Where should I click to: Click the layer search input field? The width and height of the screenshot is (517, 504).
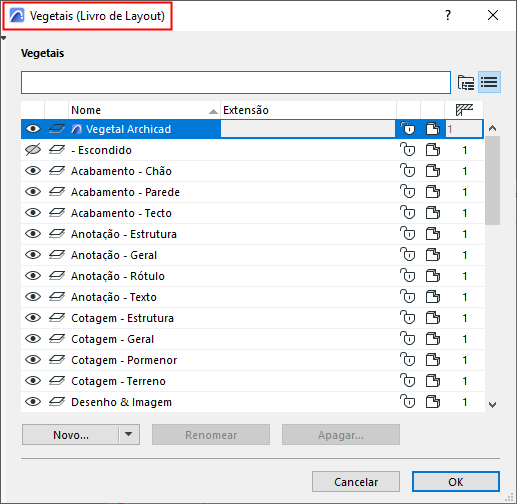pyautogui.click(x=236, y=82)
